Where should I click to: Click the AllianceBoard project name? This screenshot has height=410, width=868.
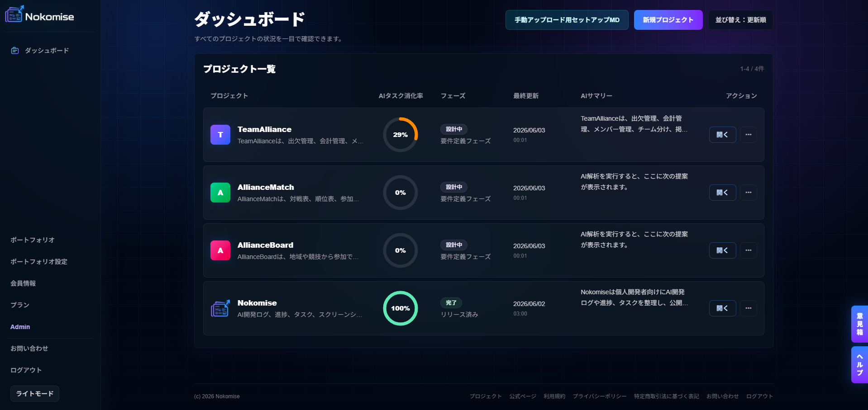265,245
